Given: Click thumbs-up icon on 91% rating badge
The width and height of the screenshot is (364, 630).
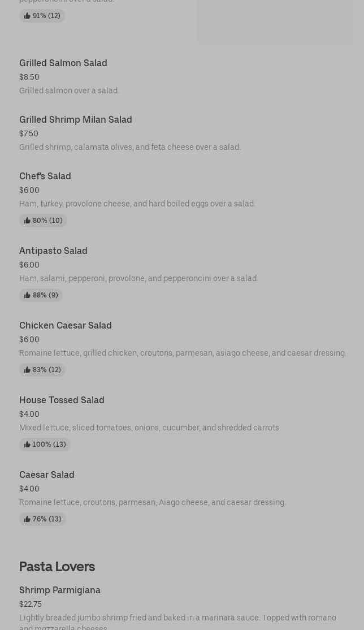Looking at the screenshot, I should (x=27, y=16).
